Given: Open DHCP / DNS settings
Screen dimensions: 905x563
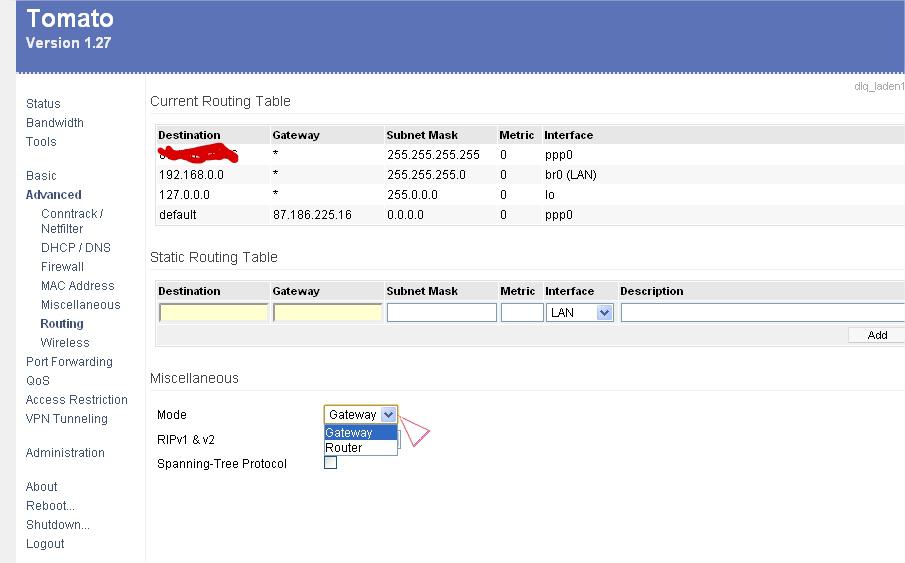Looking at the screenshot, I should (x=76, y=248).
